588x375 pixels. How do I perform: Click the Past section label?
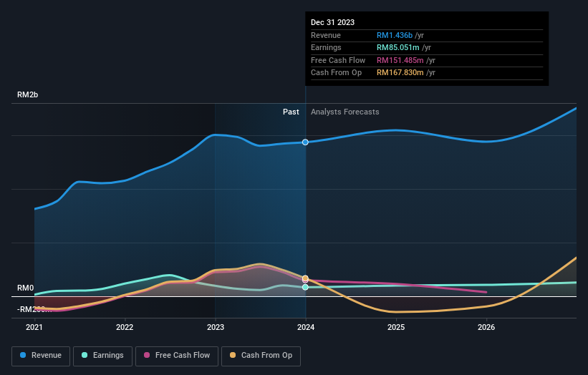(291, 112)
